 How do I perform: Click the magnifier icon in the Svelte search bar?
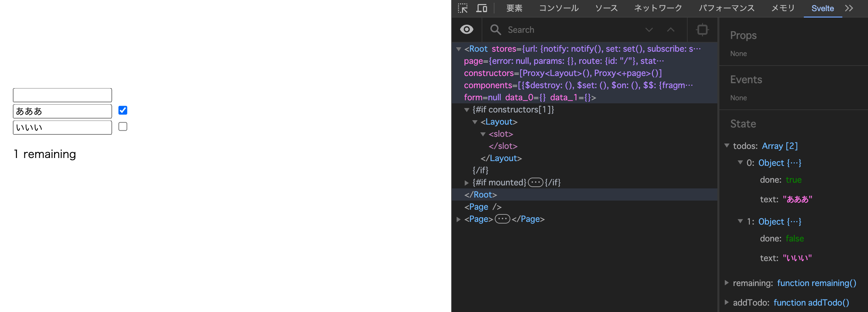click(495, 30)
